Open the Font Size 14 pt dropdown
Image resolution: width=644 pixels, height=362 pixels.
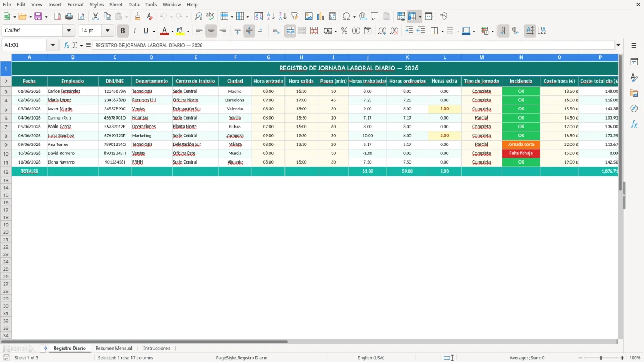(x=107, y=31)
